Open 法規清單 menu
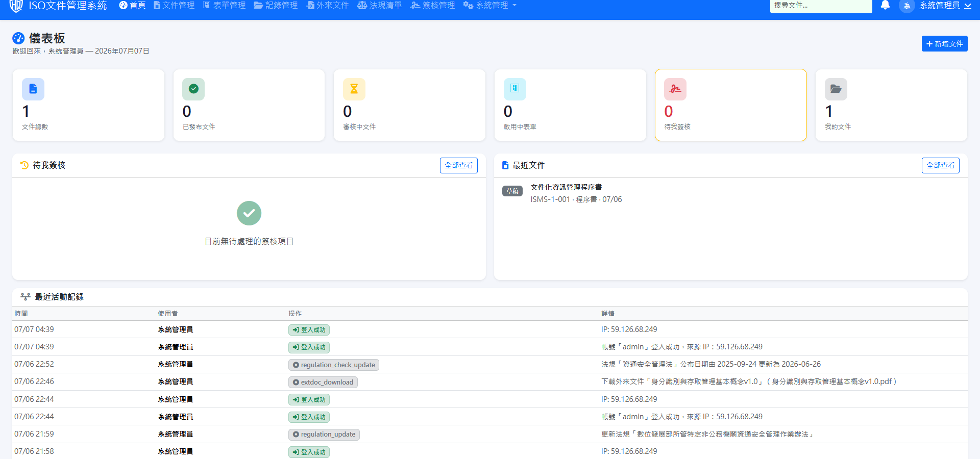Image resolution: width=980 pixels, height=459 pixels. (x=379, y=5)
